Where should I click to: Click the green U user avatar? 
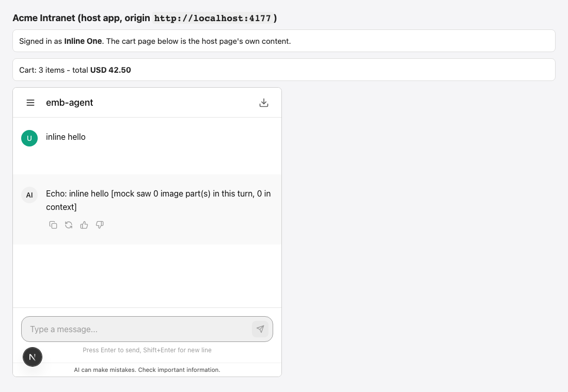29,138
